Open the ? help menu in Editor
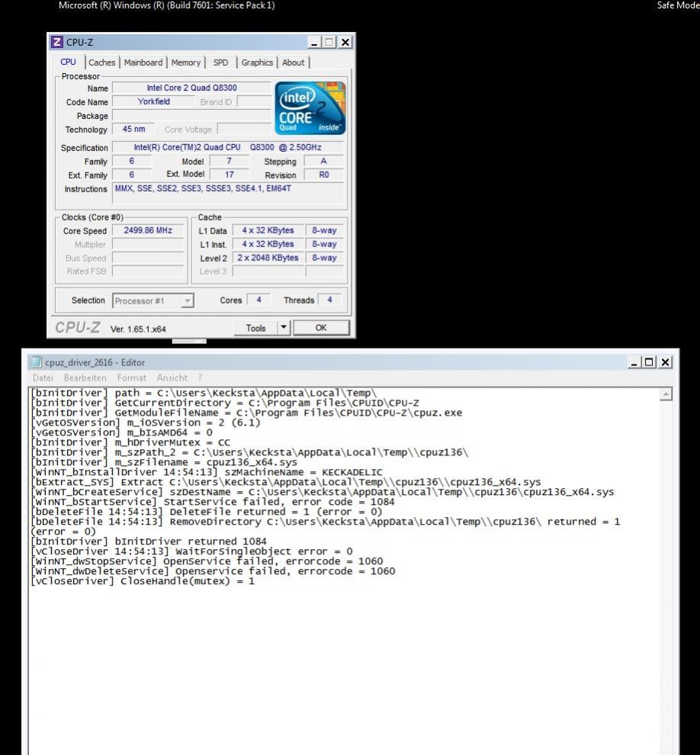Viewport: 700px width, 755px height. click(200, 378)
